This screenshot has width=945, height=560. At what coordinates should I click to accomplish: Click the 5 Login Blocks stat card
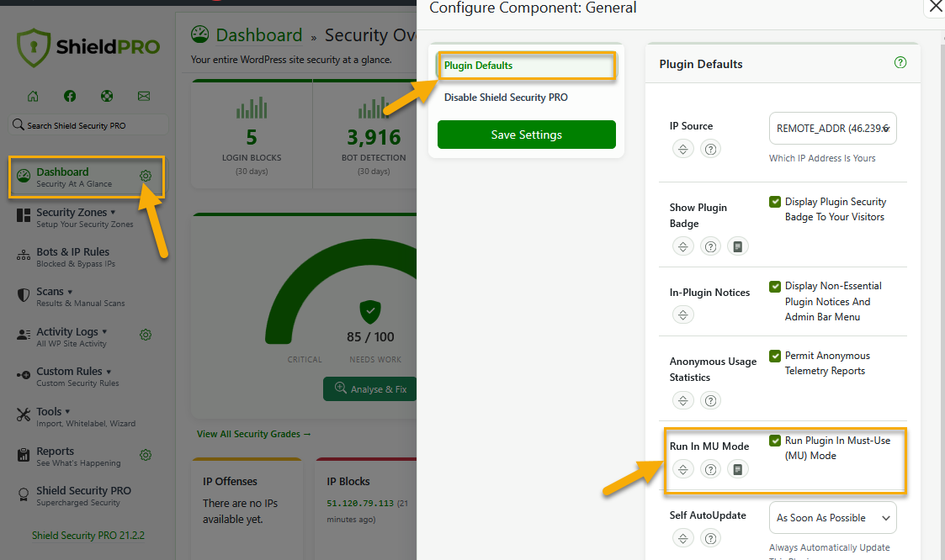point(252,135)
